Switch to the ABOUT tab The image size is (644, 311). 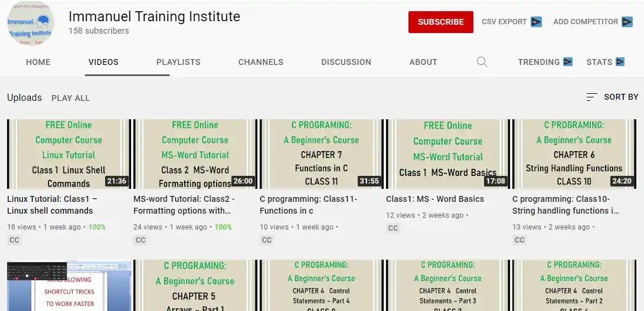pos(423,62)
